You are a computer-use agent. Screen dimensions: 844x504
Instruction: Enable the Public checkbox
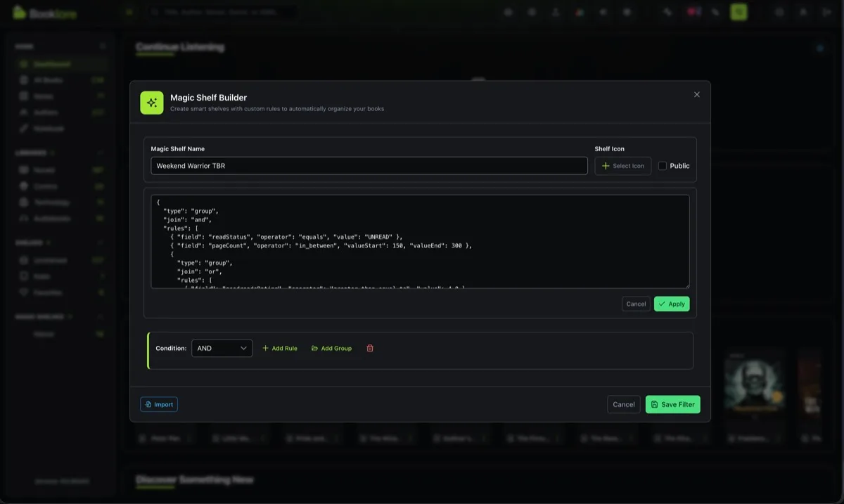(663, 166)
